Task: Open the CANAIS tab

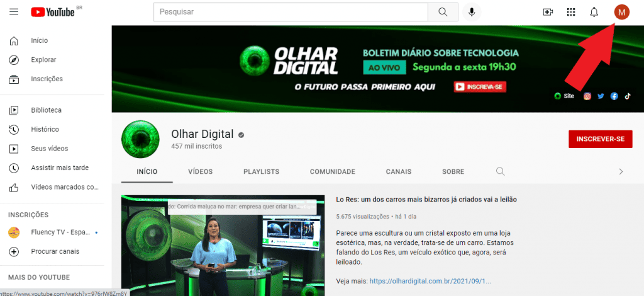Action: coord(399,172)
